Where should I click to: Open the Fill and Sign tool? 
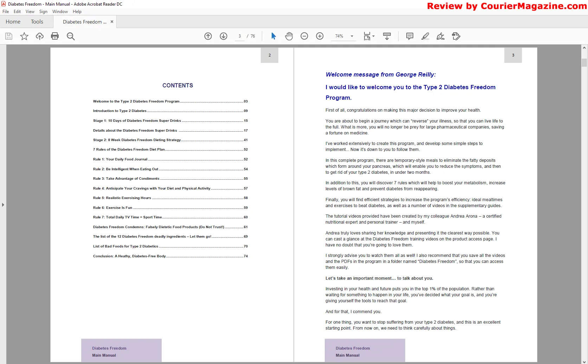tap(441, 36)
